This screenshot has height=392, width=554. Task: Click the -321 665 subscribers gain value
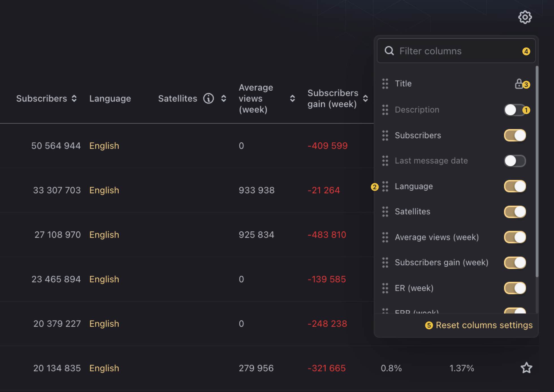point(326,368)
